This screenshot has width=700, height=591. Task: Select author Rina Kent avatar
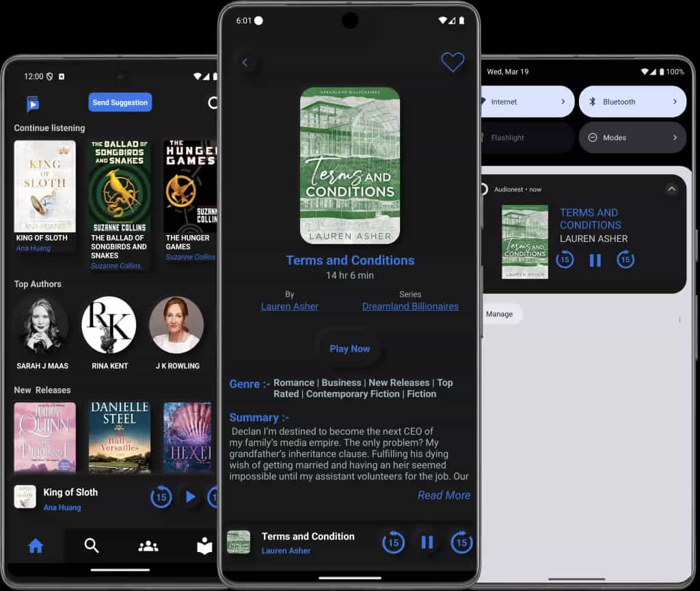(x=109, y=325)
